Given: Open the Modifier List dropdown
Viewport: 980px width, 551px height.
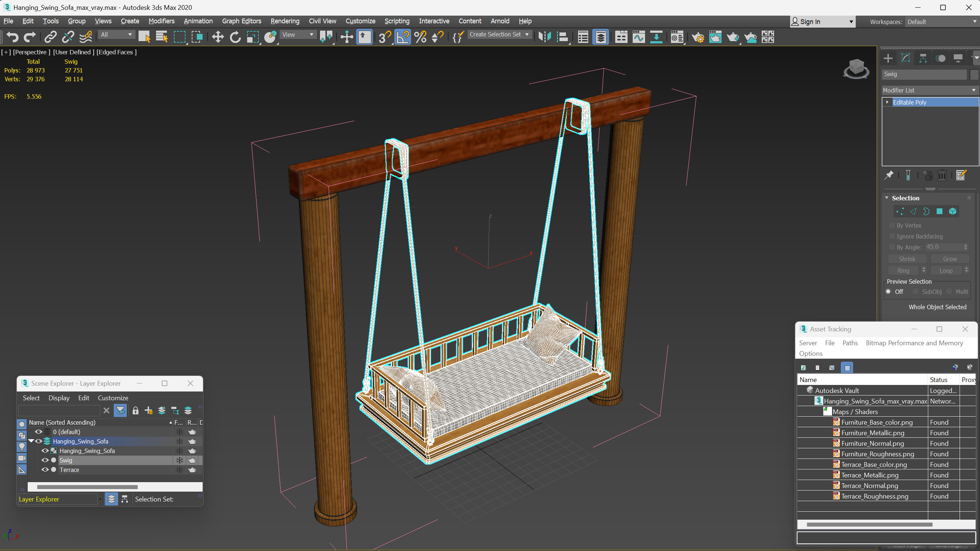Looking at the screenshot, I should [930, 90].
